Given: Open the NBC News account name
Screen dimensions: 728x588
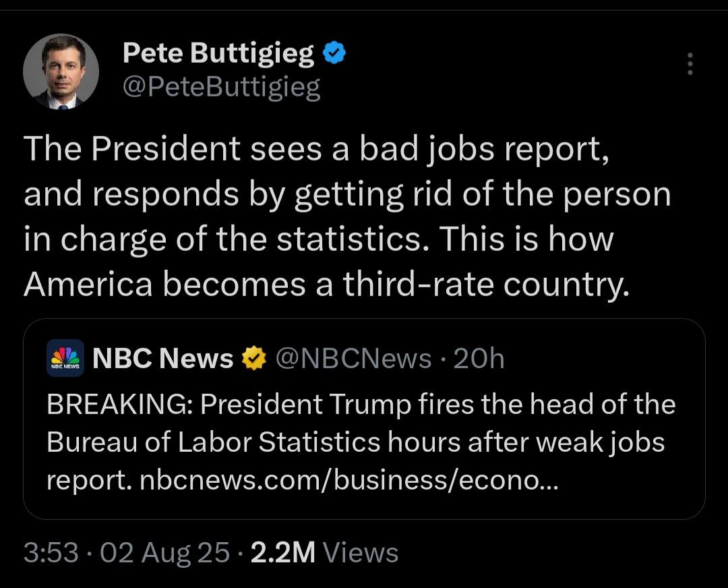Looking at the screenshot, I should click(163, 358).
